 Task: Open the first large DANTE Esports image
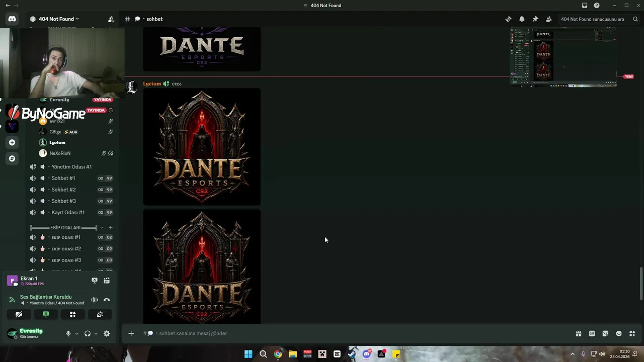click(x=202, y=147)
